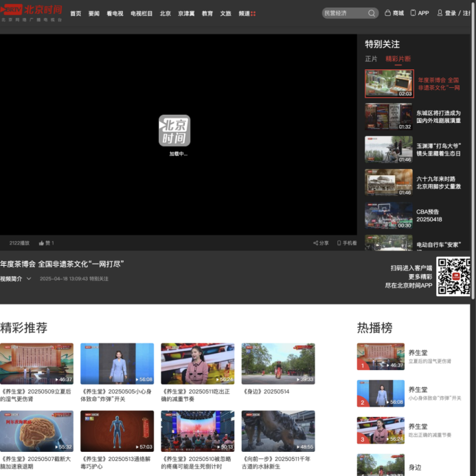
Task: Open 电动自行车"安家" clip title
Action: coord(439,245)
